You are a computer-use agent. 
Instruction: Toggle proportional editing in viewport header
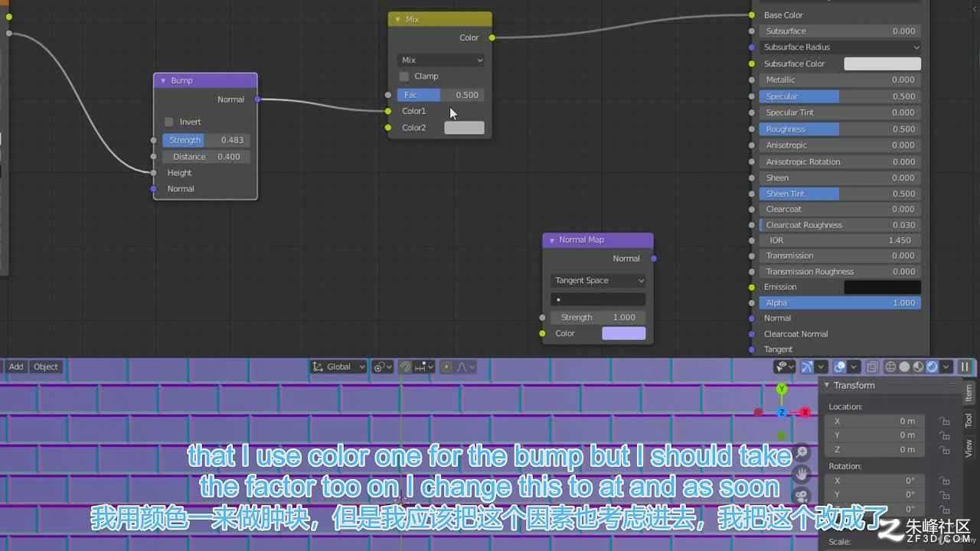pyautogui.click(x=446, y=367)
